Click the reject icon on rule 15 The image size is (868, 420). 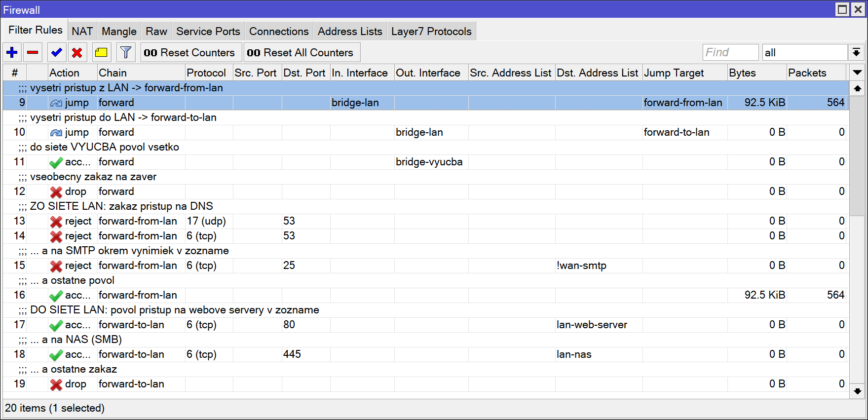pos(56,266)
